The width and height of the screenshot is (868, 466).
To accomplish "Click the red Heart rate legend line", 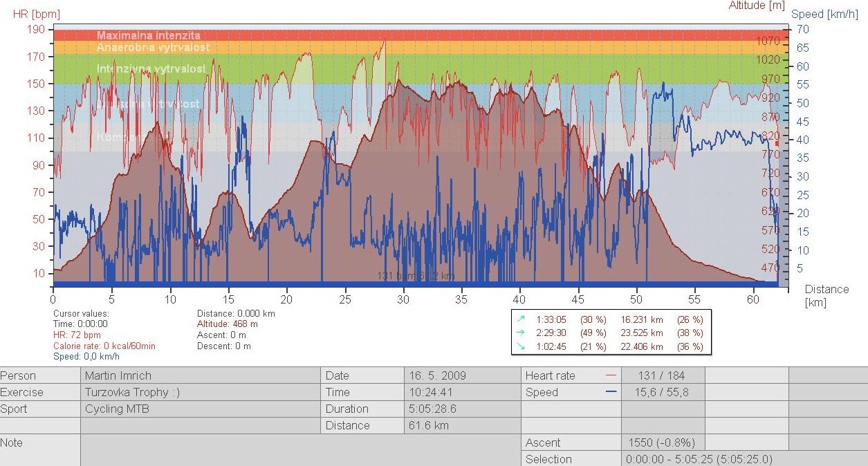I will (x=610, y=375).
